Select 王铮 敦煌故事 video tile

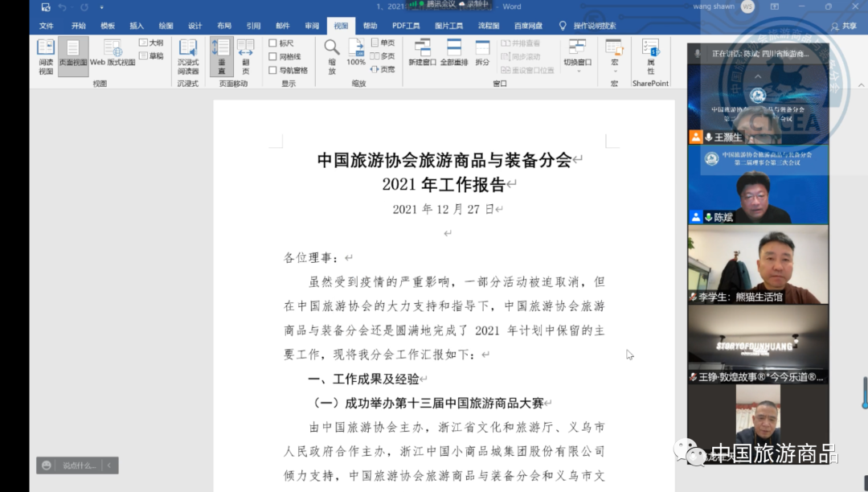pyautogui.click(x=758, y=344)
